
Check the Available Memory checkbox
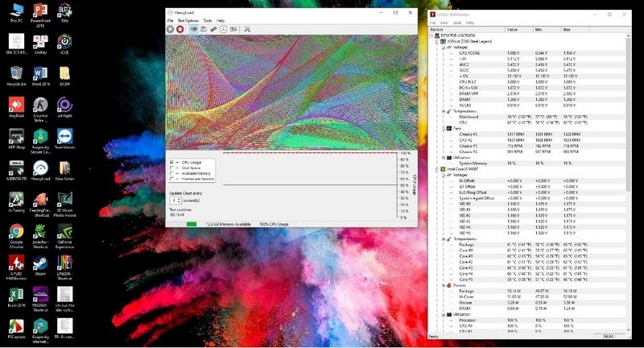172,173
